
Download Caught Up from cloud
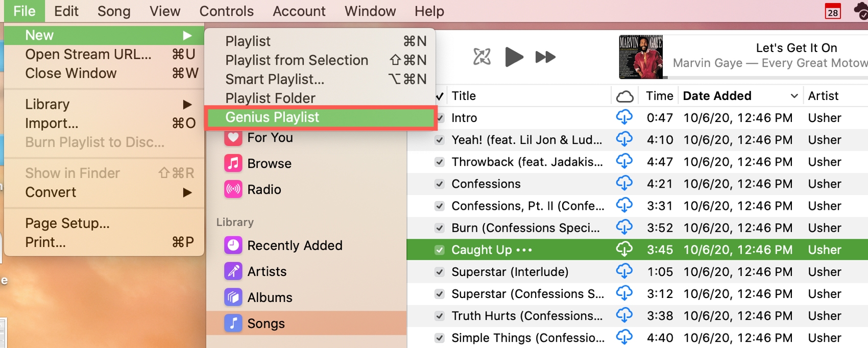click(624, 249)
